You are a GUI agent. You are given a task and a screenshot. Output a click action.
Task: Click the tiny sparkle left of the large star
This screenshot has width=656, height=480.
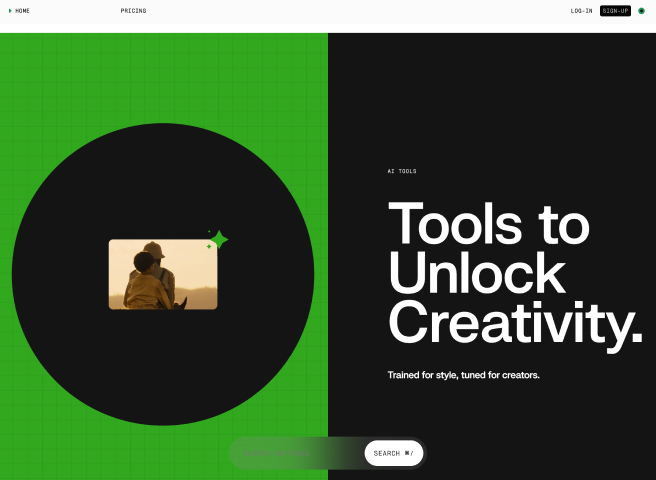(209, 231)
